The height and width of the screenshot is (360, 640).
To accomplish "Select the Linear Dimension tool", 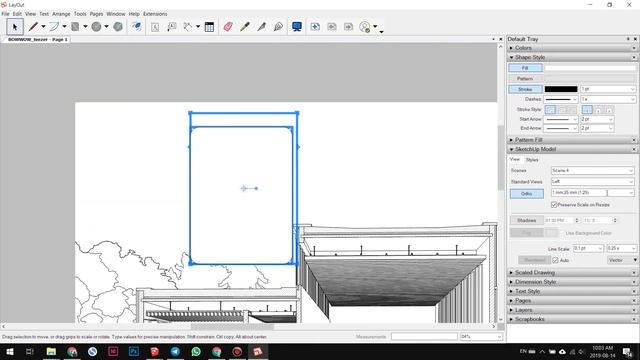I will [x=188, y=27].
